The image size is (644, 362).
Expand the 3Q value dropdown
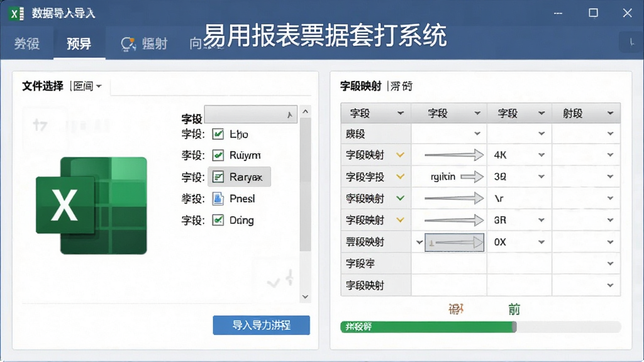541,177
